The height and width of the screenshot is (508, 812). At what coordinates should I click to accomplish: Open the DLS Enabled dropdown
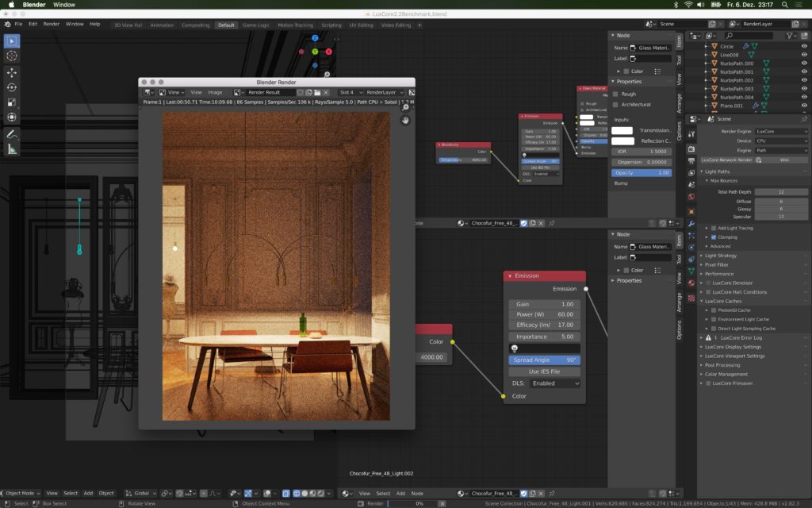tap(554, 383)
